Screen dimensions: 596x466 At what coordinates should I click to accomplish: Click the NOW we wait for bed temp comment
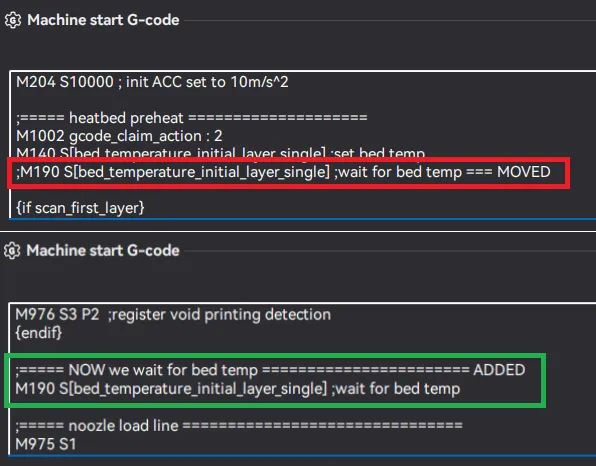(x=270, y=370)
